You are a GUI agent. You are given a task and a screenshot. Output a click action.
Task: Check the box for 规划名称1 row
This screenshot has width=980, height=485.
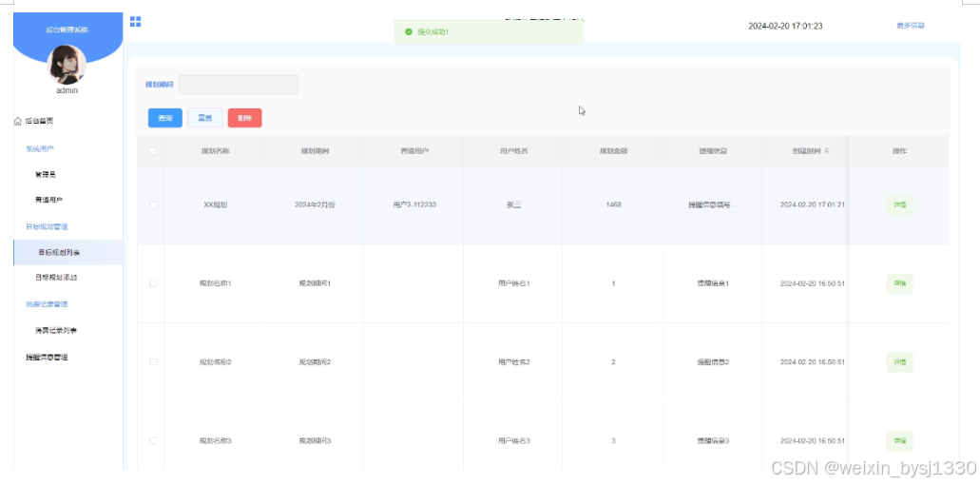[x=152, y=283]
